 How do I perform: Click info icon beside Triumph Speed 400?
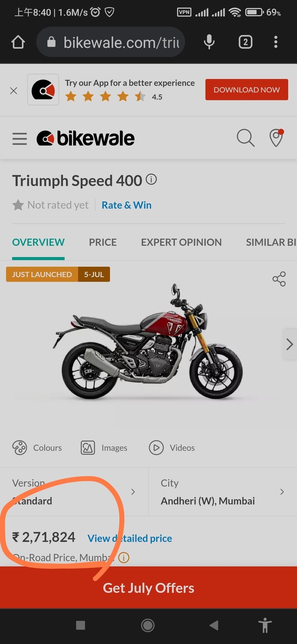click(151, 180)
